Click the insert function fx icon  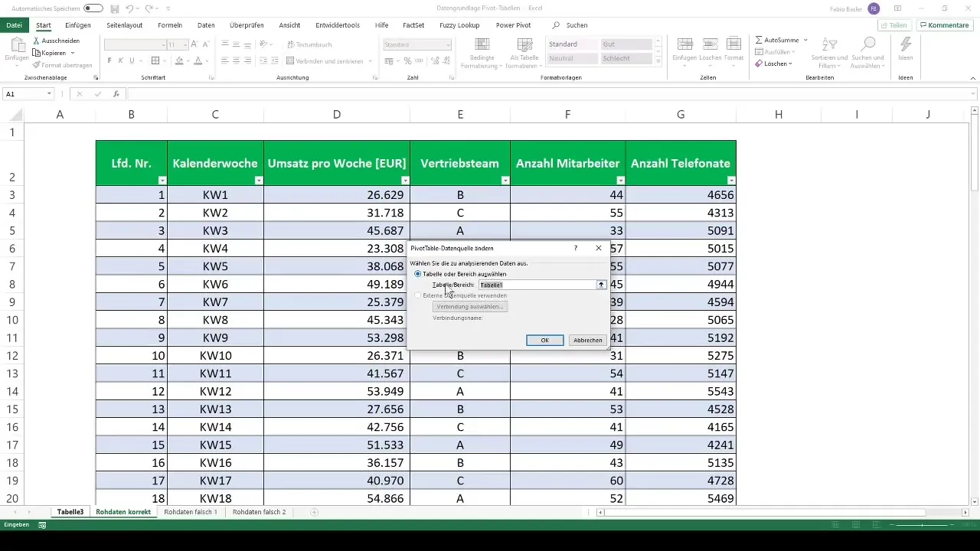pyautogui.click(x=116, y=94)
